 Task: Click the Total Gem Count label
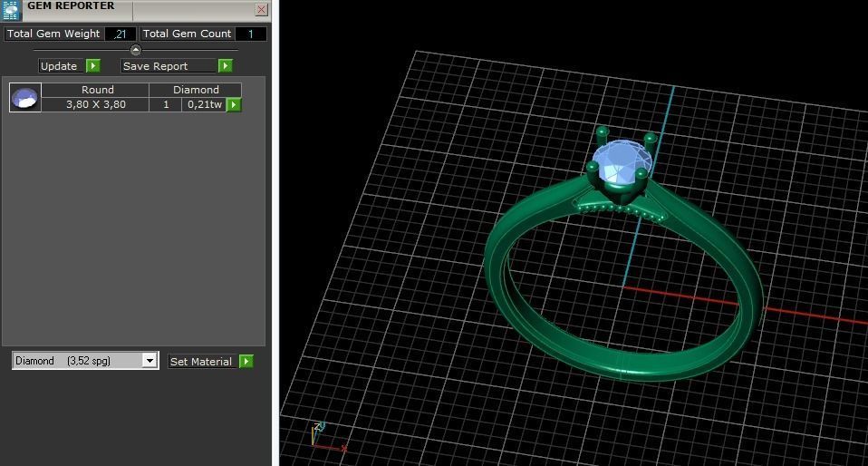(x=188, y=34)
